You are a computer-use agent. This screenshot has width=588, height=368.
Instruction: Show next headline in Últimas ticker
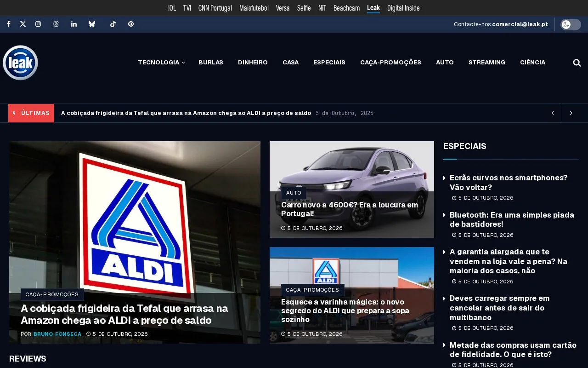point(571,113)
